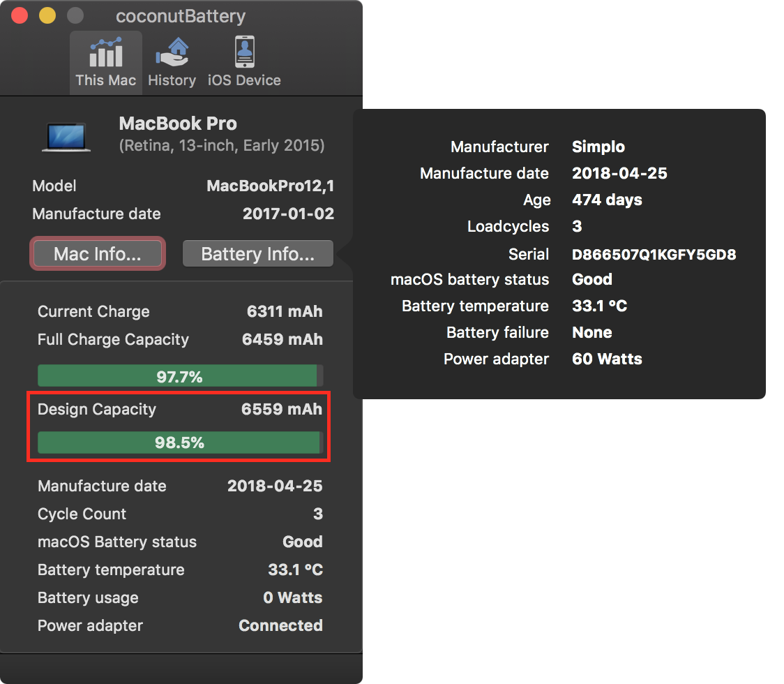Click the 2017-01-02 manufacture date value
Image resolution: width=784 pixels, height=684 pixels.
pos(289,214)
